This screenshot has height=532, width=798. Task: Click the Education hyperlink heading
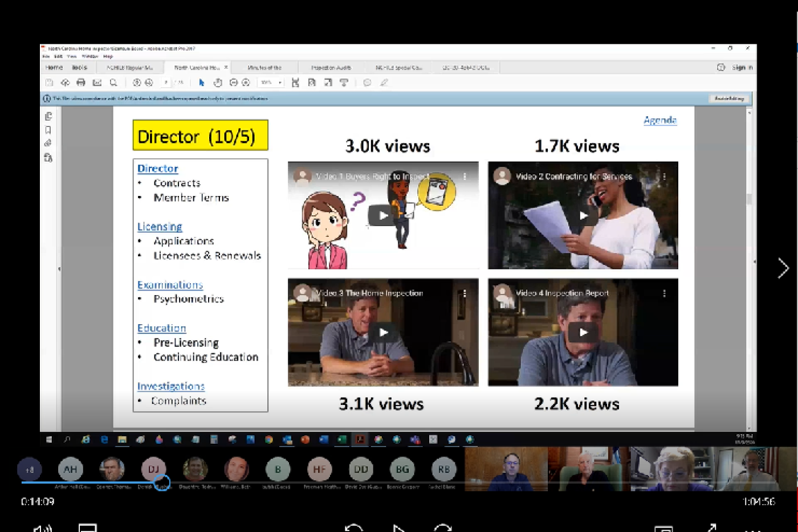tap(162, 328)
